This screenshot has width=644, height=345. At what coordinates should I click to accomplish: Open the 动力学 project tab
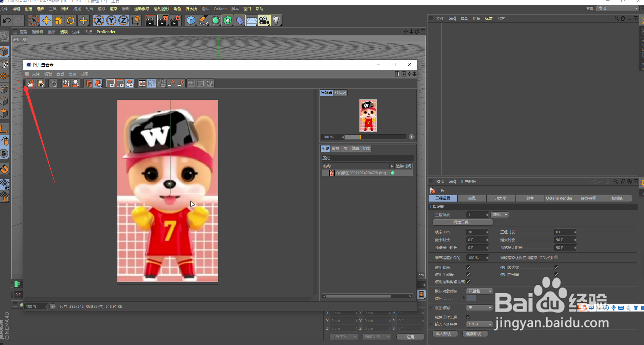click(x=501, y=198)
